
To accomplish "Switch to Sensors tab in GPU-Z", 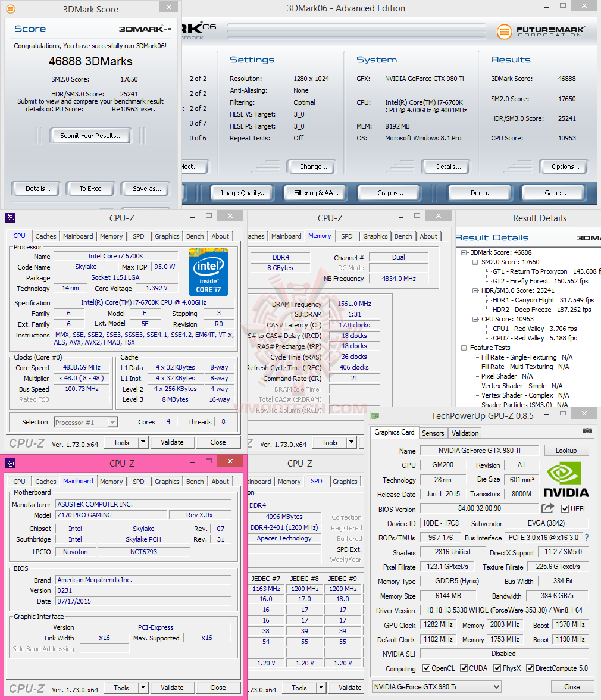I will [433, 433].
